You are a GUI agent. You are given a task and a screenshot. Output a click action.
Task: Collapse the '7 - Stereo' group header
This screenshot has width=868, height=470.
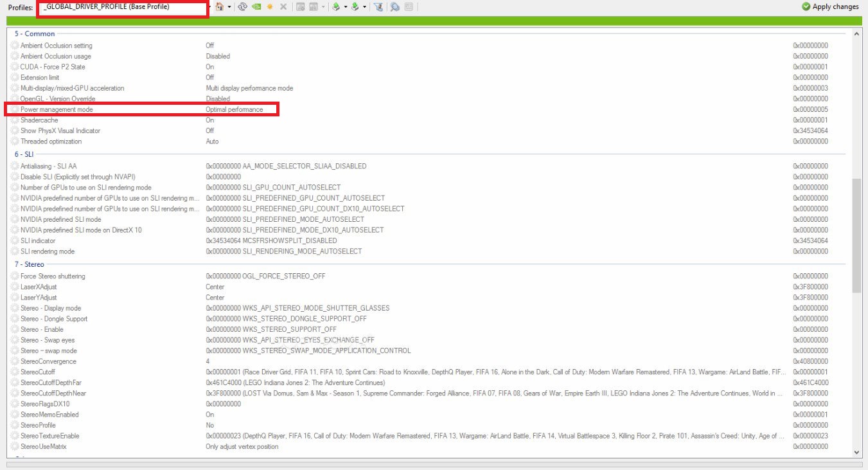[x=31, y=264]
